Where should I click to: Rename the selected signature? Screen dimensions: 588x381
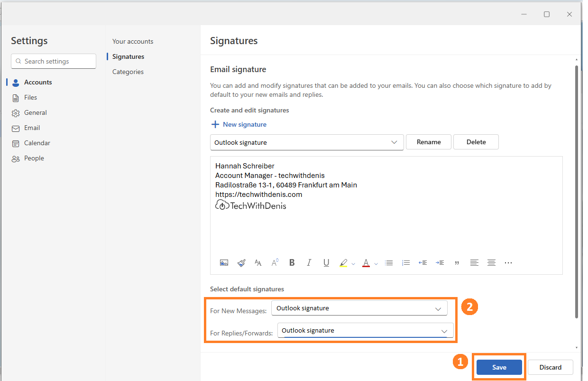pos(429,142)
